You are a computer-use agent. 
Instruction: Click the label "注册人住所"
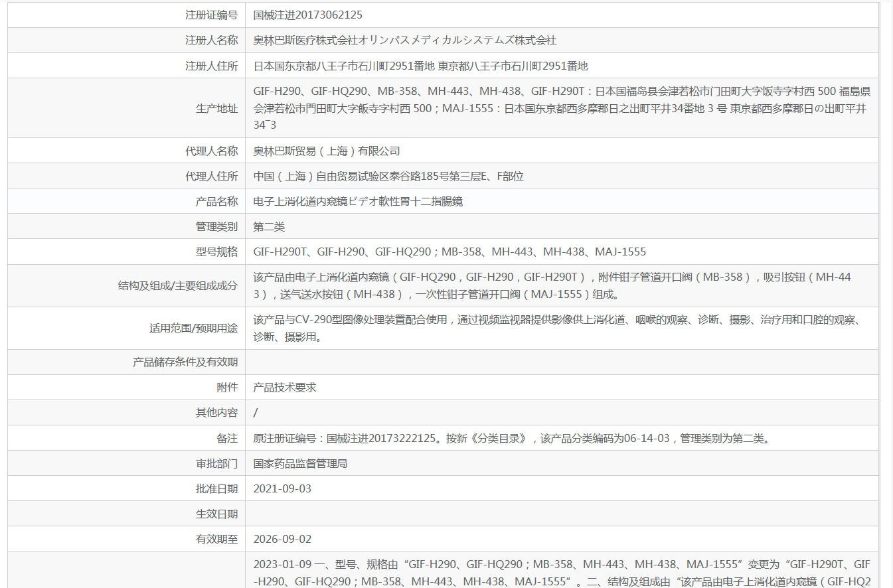point(211,65)
